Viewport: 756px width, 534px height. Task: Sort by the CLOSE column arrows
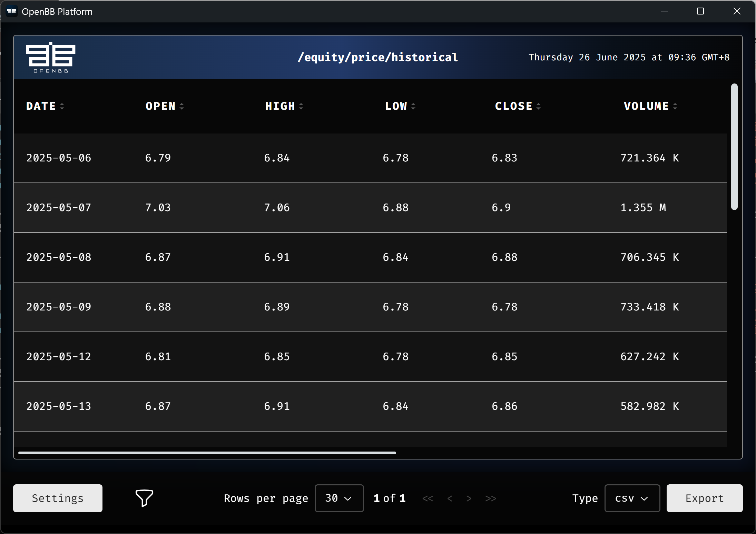(x=539, y=106)
